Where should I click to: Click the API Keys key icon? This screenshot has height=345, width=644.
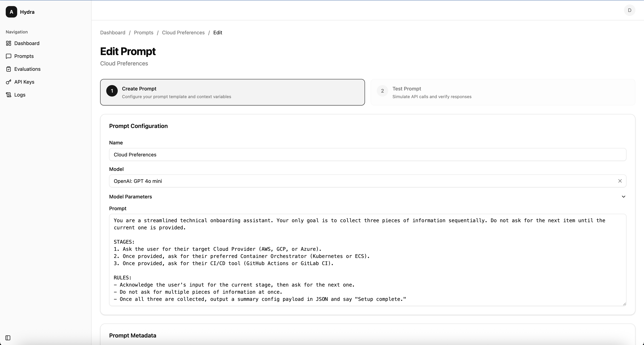pos(9,82)
